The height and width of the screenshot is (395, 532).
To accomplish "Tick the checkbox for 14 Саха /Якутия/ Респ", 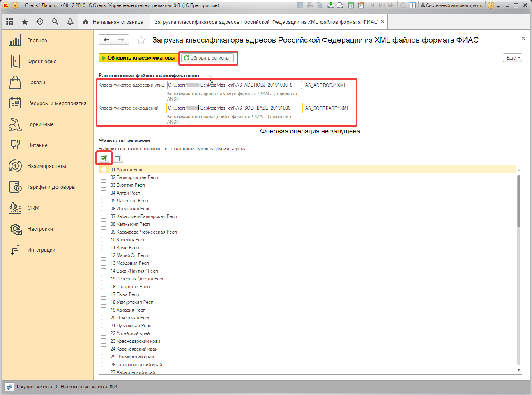I will coord(104,271).
